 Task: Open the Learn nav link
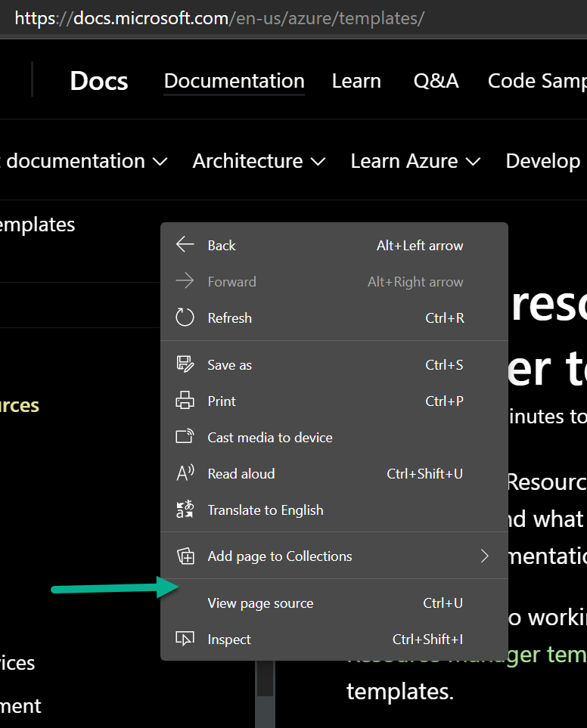[356, 81]
